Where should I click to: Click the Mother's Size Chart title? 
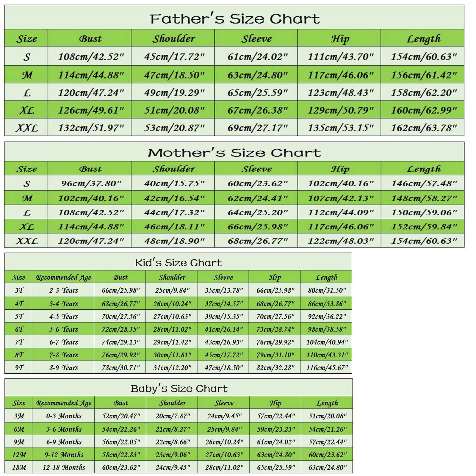[x=234, y=153]
